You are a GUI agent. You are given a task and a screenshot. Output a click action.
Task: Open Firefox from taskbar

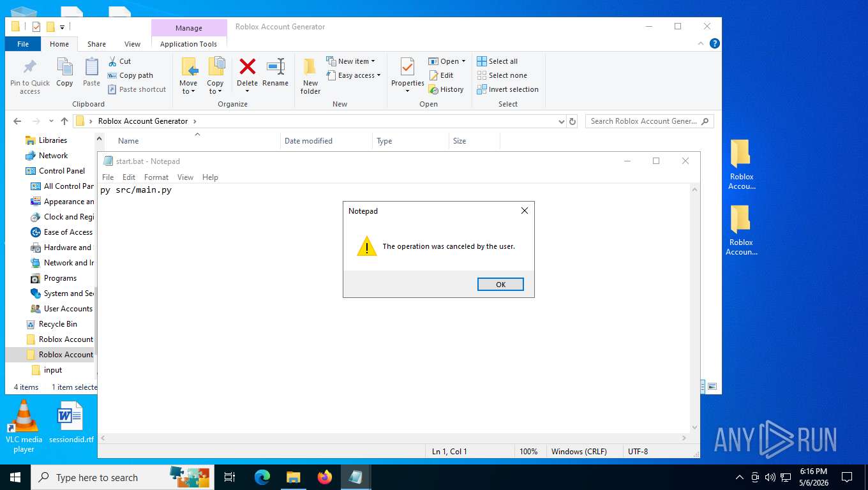(x=325, y=477)
